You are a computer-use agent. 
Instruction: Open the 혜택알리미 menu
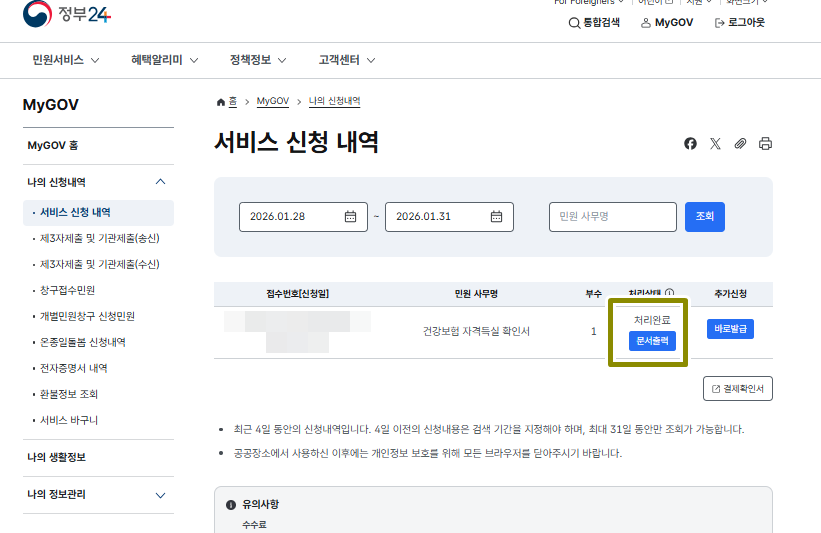[x=164, y=60]
